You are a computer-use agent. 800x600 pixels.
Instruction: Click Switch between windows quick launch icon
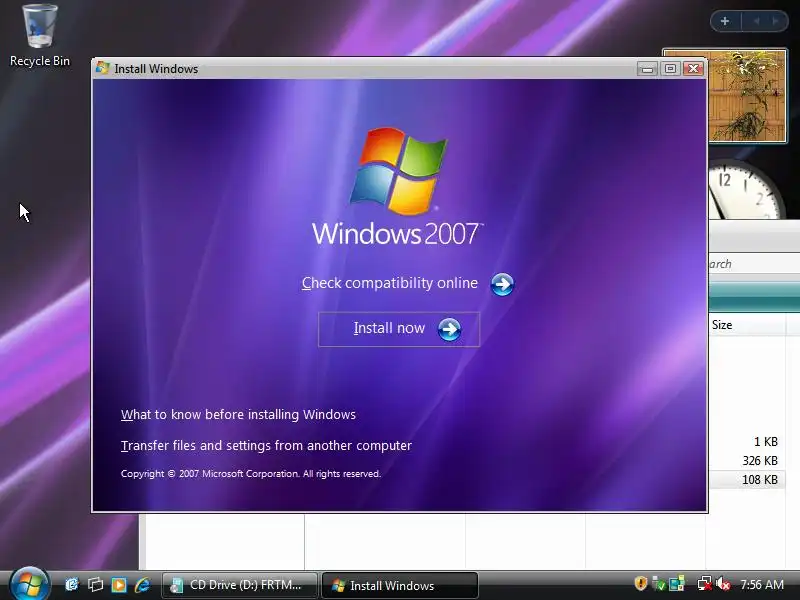(x=95, y=585)
